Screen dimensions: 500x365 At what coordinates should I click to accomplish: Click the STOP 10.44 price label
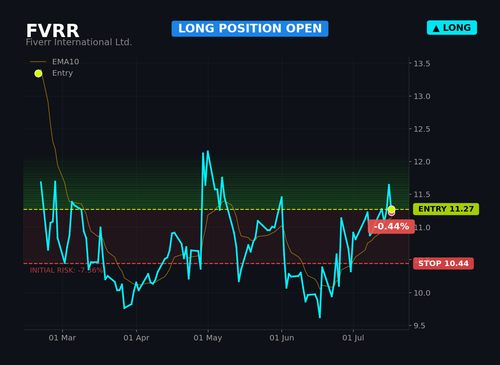pos(443,263)
